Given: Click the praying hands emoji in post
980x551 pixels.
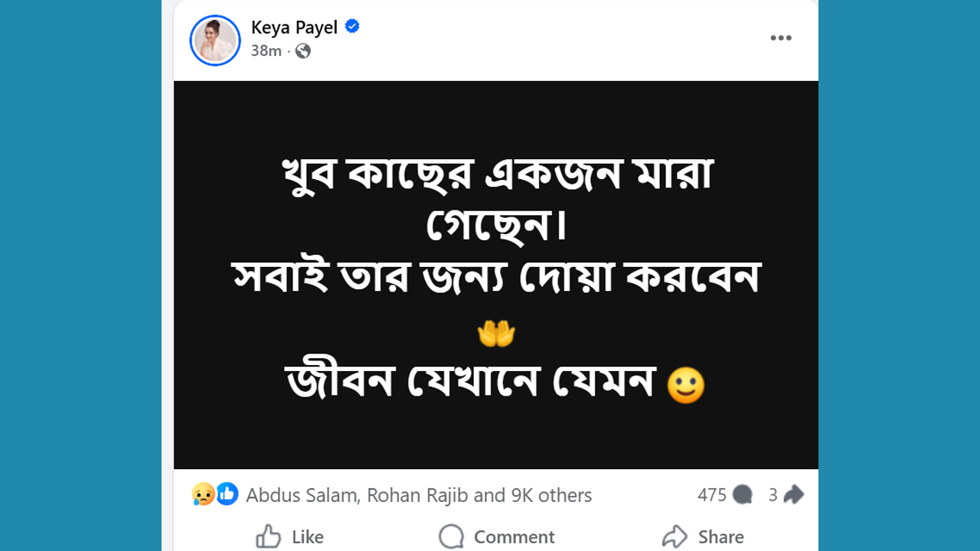Looking at the screenshot, I should [x=496, y=334].
